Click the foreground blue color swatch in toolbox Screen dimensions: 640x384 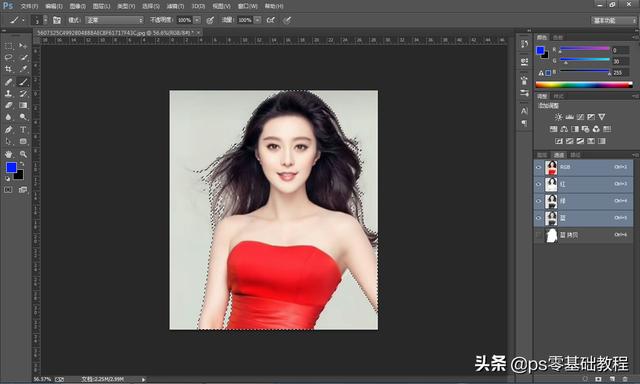[11, 167]
